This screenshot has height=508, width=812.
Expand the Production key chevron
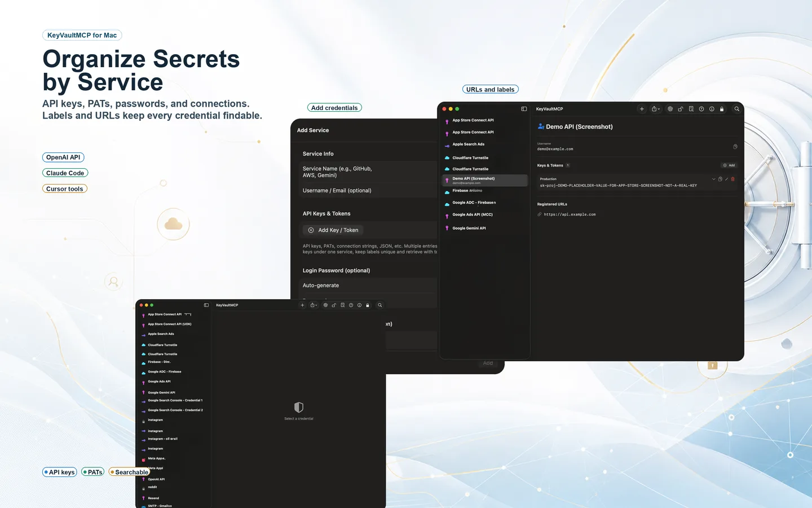[714, 179]
